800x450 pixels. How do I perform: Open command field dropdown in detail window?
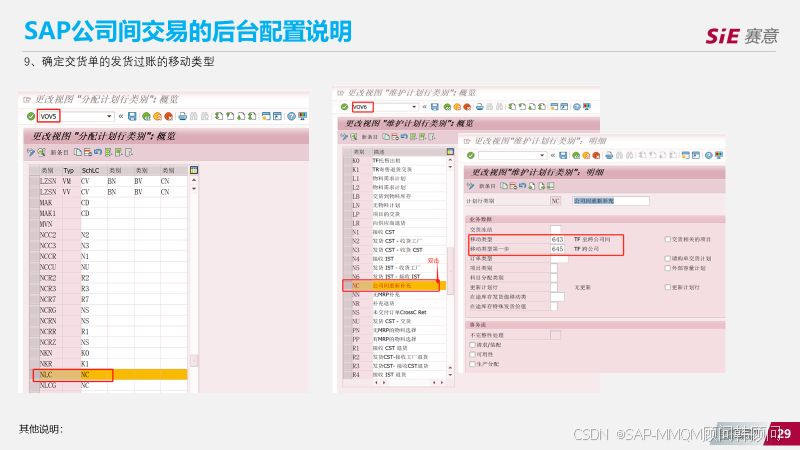coord(542,155)
